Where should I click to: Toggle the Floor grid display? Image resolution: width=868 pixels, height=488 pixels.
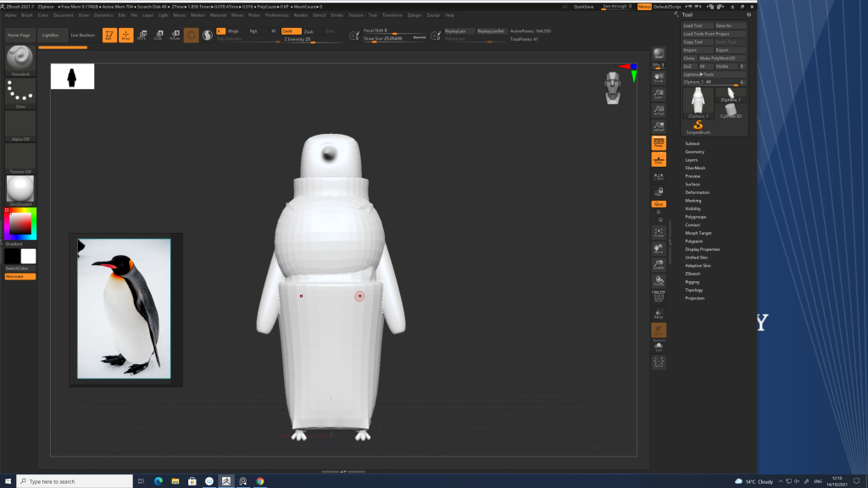tap(659, 159)
